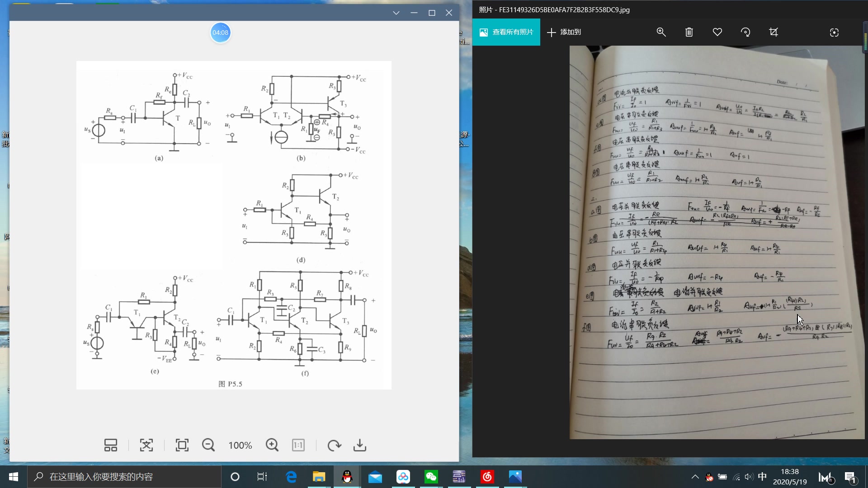Open the crop tool in Photos
Image resolution: width=868 pixels, height=488 pixels.
click(774, 32)
